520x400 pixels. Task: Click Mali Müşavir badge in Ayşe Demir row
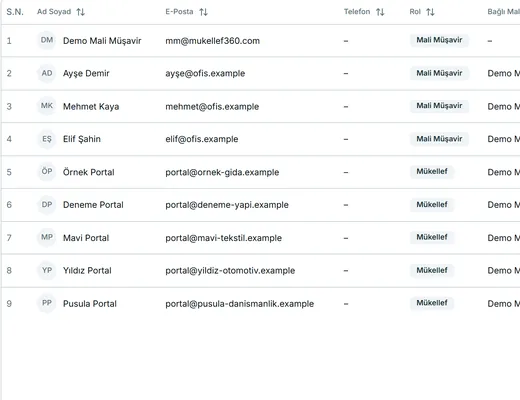[x=439, y=73]
